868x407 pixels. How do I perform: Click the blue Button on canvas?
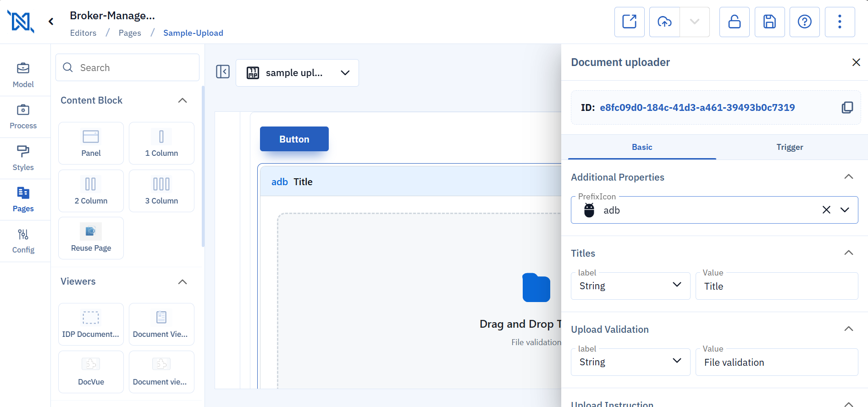(x=294, y=139)
